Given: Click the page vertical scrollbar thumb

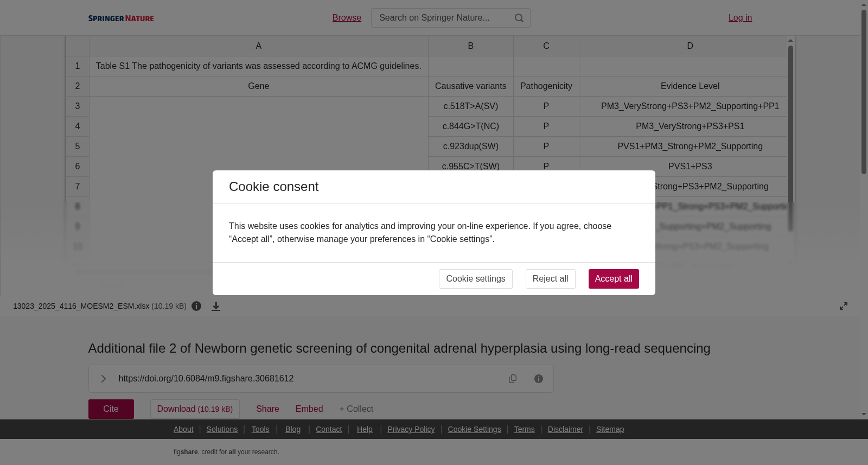Looking at the screenshot, I should pos(864,92).
